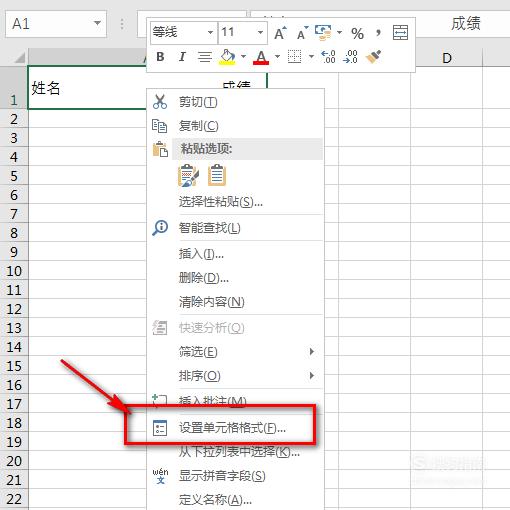The width and height of the screenshot is (510, 510).
Task: Apply percent style format
Action: click(357, 33)
